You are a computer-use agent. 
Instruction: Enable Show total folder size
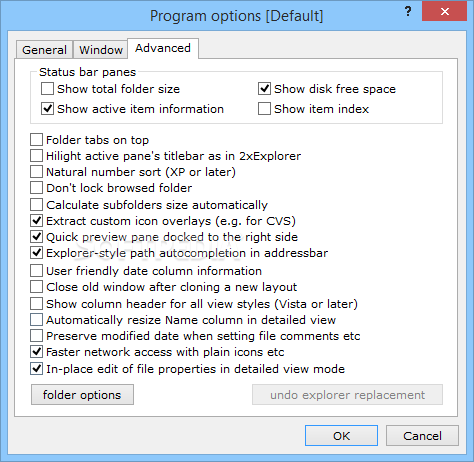[47, 89]
